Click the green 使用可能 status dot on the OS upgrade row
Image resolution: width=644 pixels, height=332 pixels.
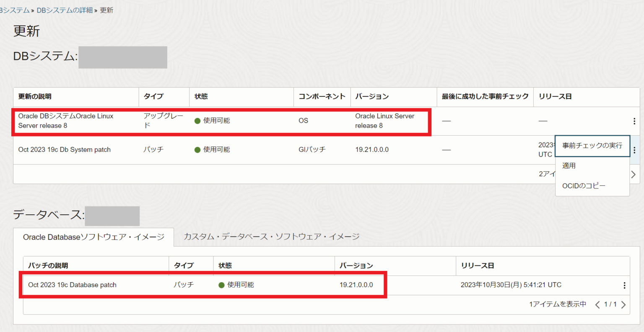point(197,120)
